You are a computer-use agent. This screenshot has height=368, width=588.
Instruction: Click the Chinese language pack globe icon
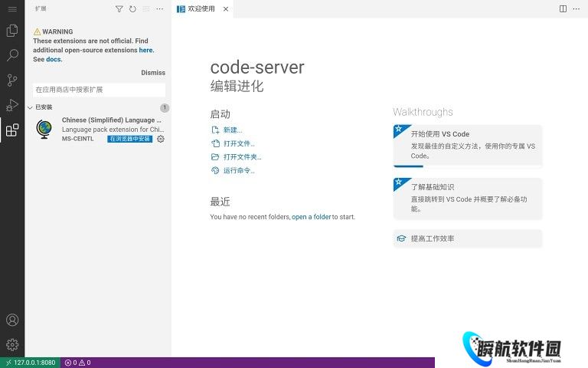(44, 129)
